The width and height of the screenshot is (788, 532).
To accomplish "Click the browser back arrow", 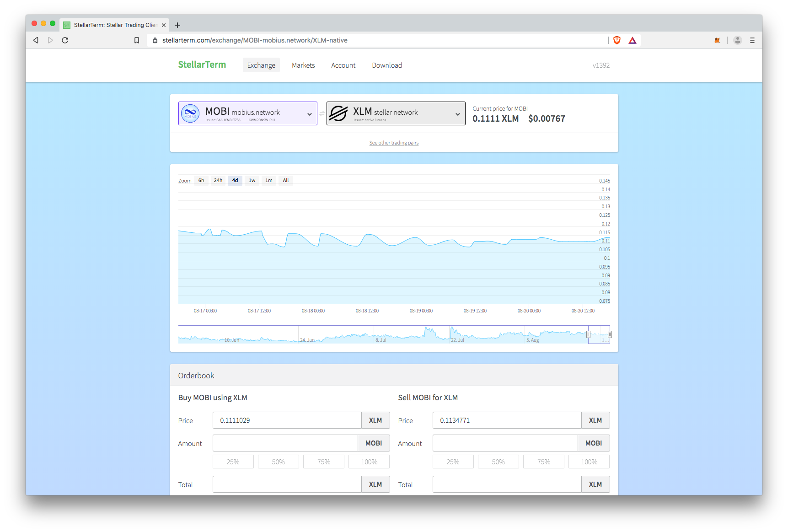I will pos(36,40).
